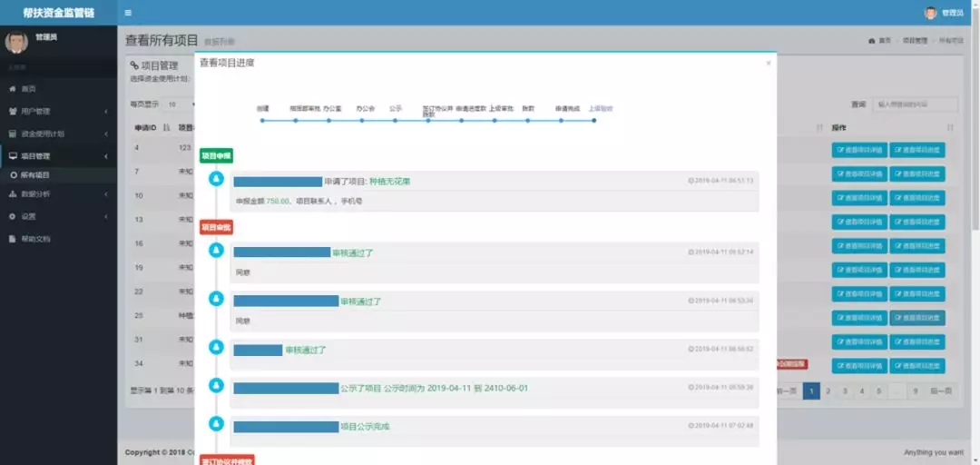
Task: Go to pagination page 9
Action: 916,391
